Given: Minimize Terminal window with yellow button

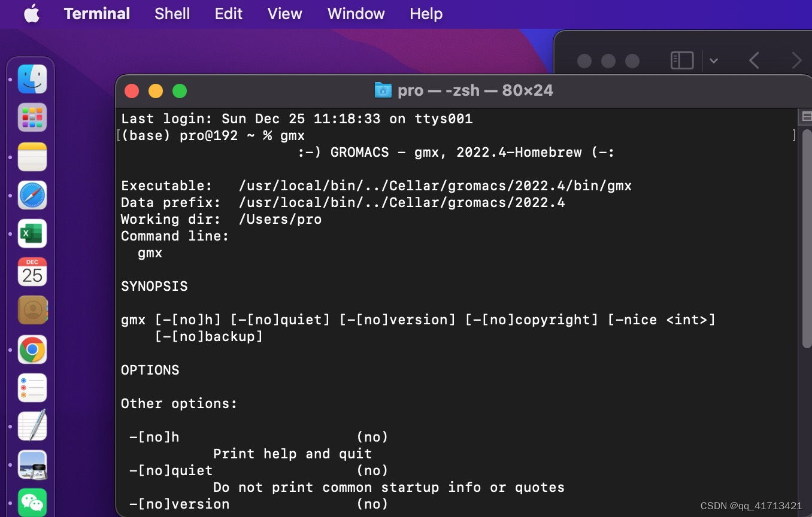Looking at the screenshot, I should (156, 91).
